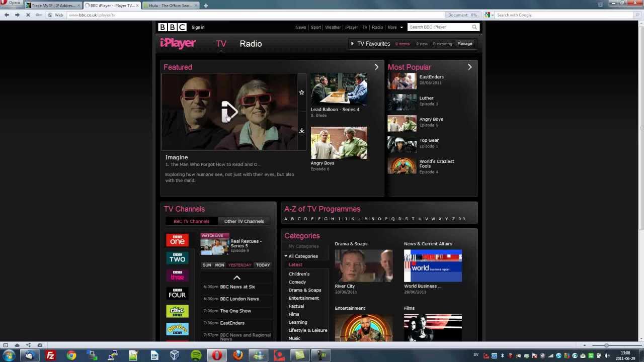Open News link in BBC top bar

coord(300,27)
